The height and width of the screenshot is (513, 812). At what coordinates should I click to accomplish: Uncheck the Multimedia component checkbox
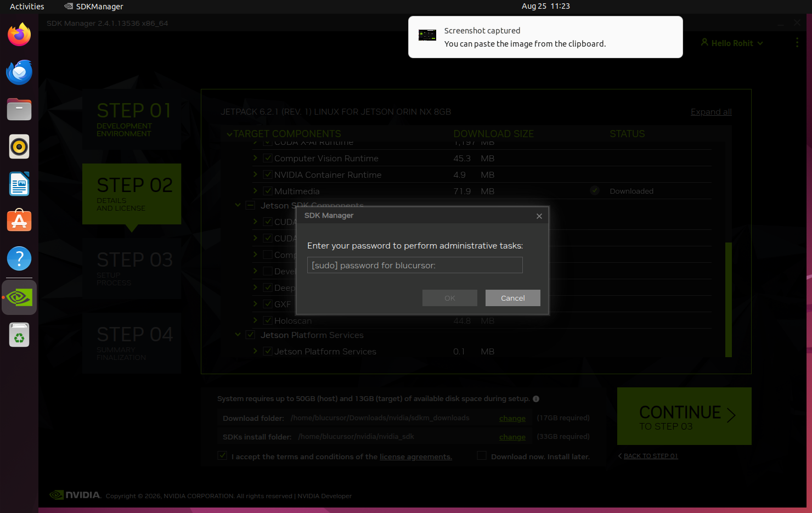point(268,191)
